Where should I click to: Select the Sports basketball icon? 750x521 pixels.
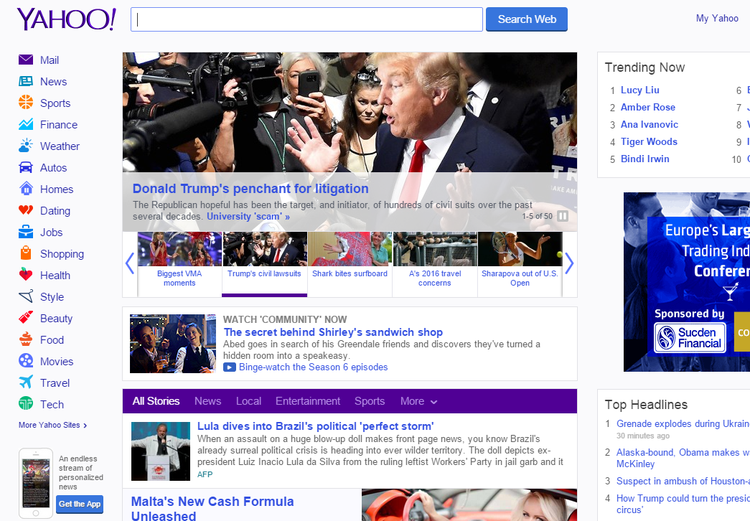pyautogui.click(x=26, y=102)
